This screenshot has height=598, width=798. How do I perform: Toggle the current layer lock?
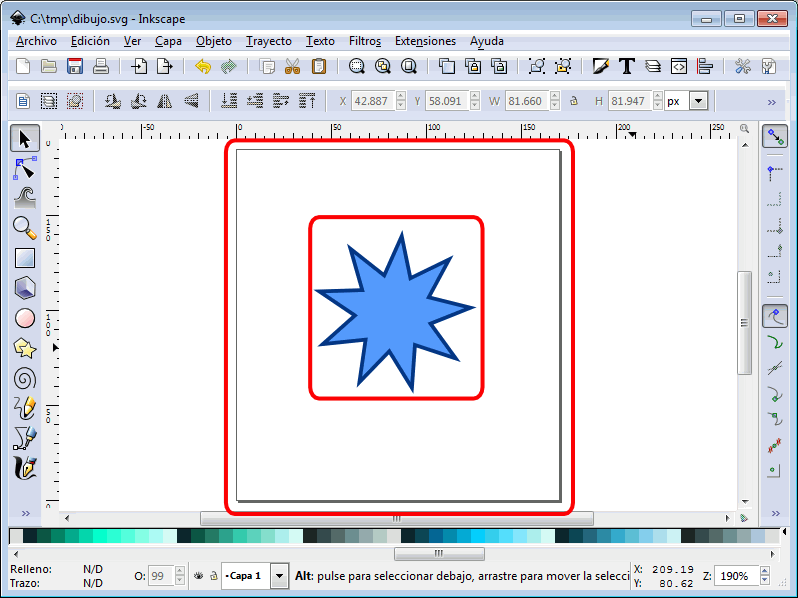214,576
